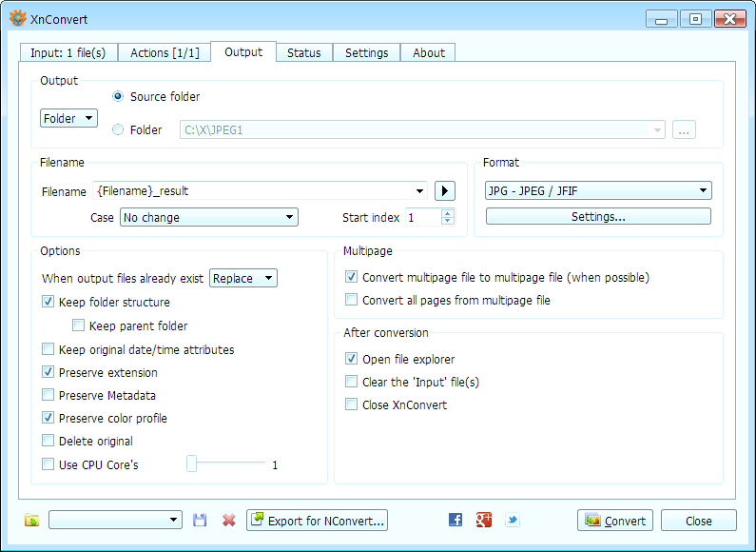Decrease the Start index value

[x=448, y=221]
